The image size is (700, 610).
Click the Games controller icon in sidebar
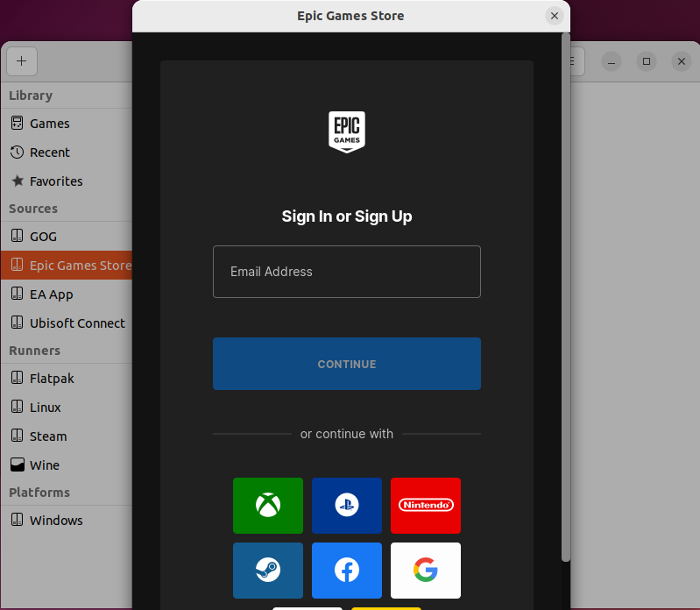point(17,123)
